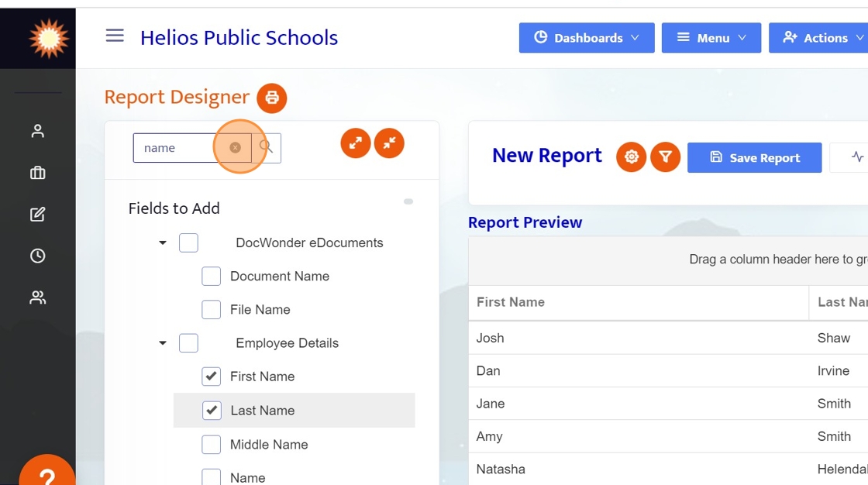Collapse the DocWonder eDocuments group
The image size is (868, 485).
point(163,243)
